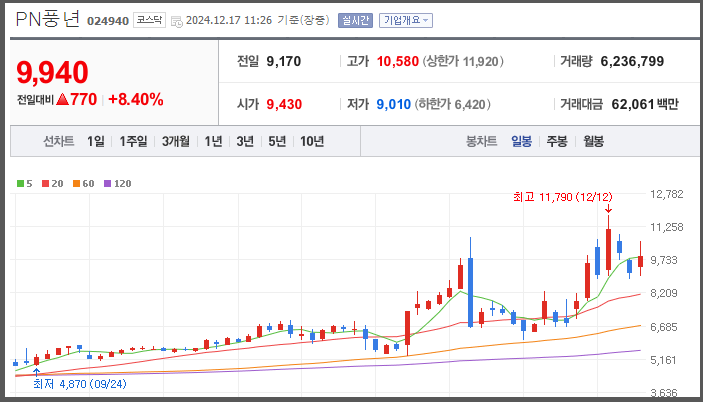Switch to 주봉 weekly candle chart
This screenshot has height=402, width=703.
tap(557, 142)
